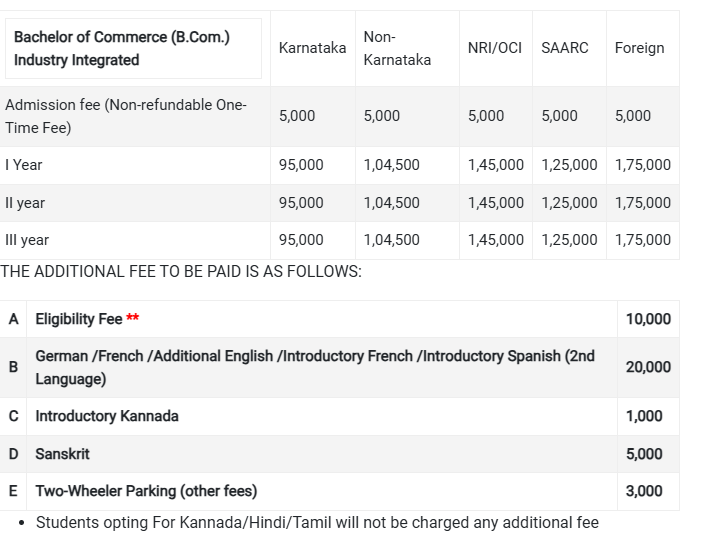This screenshot has width=707, height=538.
Task: Select the German/French second language fee row
Action: 340,368
